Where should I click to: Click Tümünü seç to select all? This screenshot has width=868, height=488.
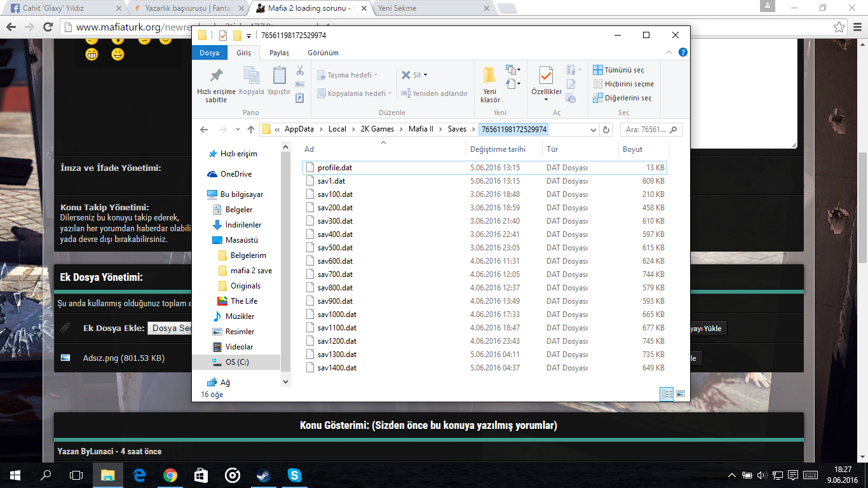[x=619, y=70]
